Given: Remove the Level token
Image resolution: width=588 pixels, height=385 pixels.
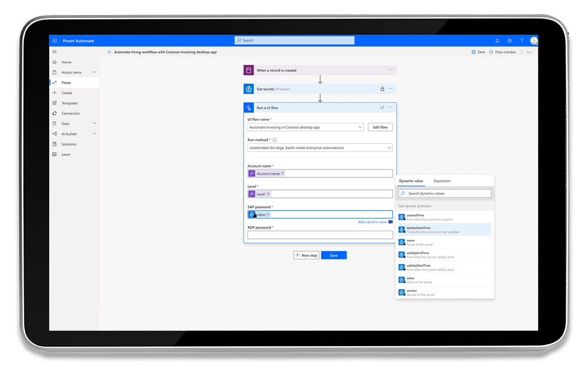Looking at the screenshot, I should [x=268, y=194].
